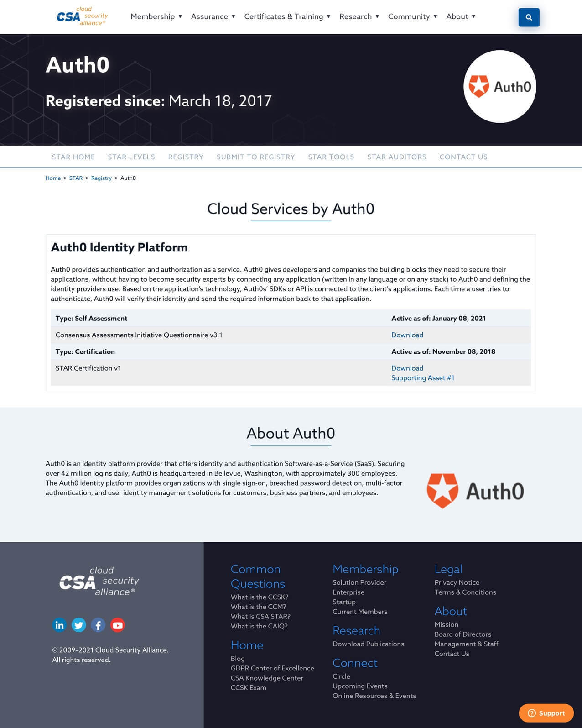
Task: Open the Startup membership link
Action: [344, 602]
